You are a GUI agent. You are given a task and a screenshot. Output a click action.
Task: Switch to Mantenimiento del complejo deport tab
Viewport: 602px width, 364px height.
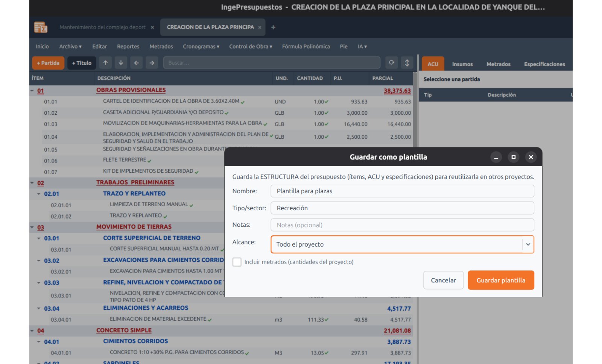(102, 27)
